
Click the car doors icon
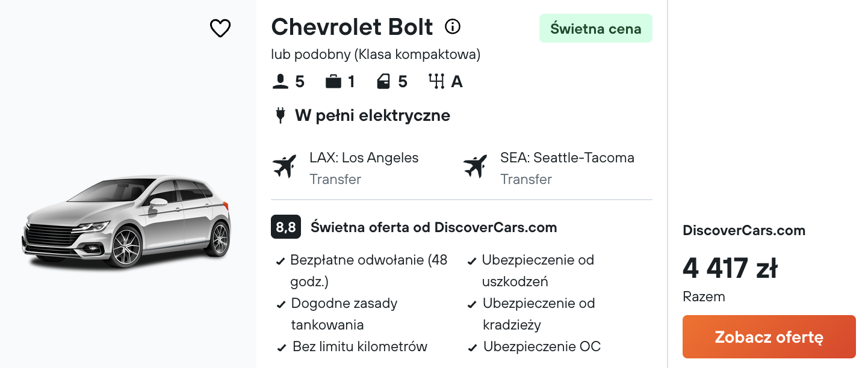pyautogui.click(x=383, y=81)
